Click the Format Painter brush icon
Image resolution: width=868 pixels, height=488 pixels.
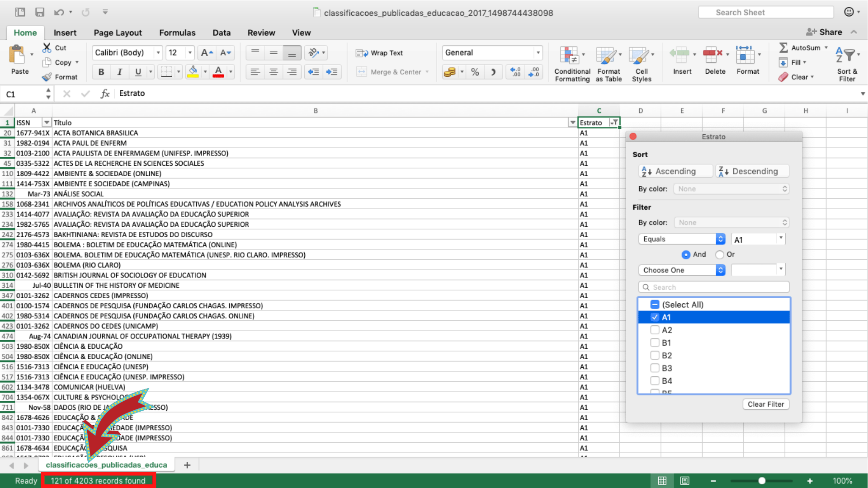click(x=47, y=77)
